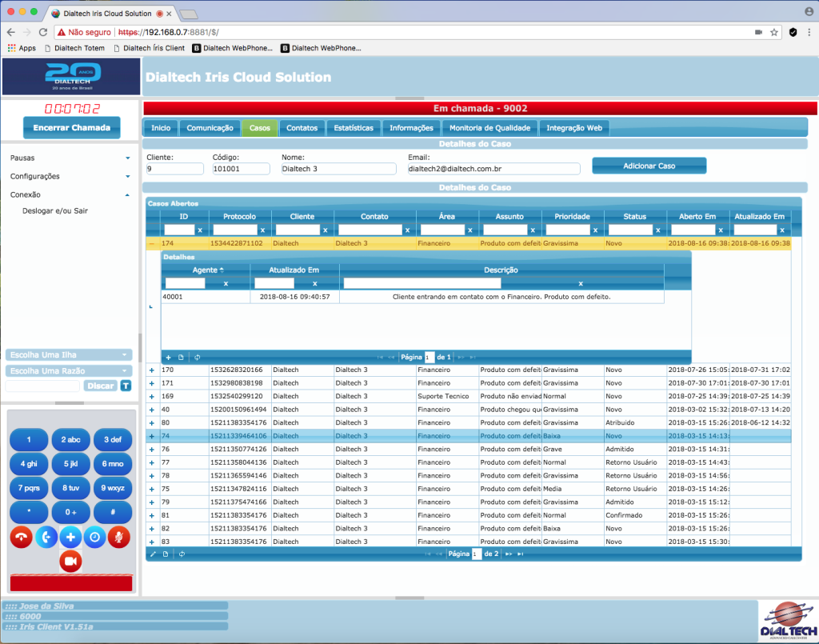Open Escolha Uma Ilha dropdown
Screen dimensions: 819x644
click(69, 354)
